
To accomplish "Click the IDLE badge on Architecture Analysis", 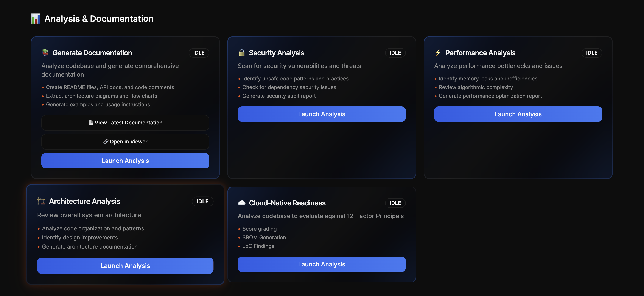I will click(x=202, y=201).
